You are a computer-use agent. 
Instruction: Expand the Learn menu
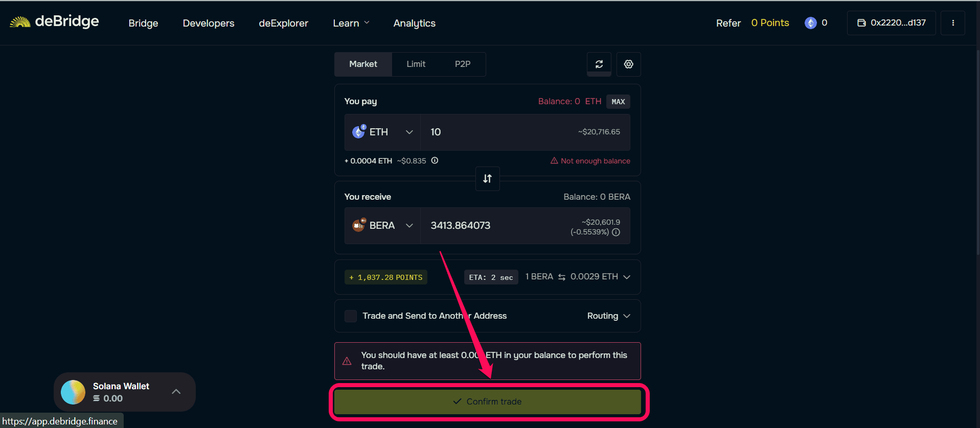pyautogui.click(x=351, y=23)
